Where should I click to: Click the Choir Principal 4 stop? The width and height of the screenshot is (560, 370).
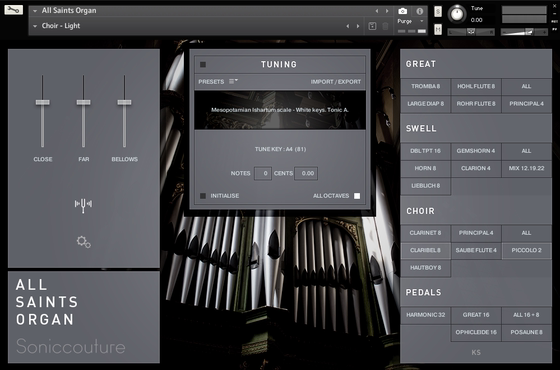476,233
